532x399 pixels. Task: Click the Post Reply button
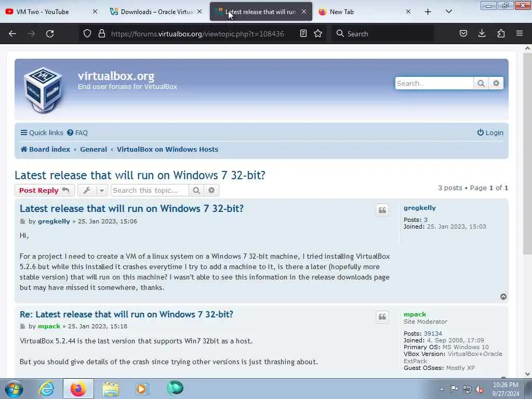[45, 190]
